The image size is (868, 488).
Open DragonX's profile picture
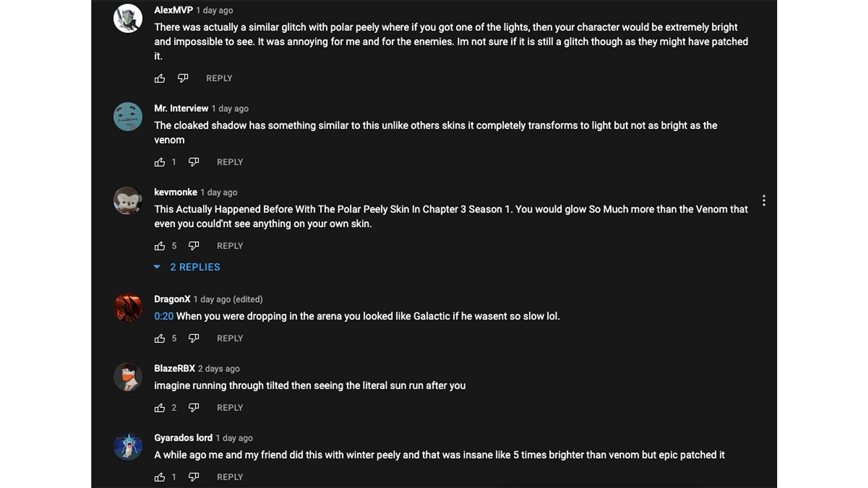(128, 307)
